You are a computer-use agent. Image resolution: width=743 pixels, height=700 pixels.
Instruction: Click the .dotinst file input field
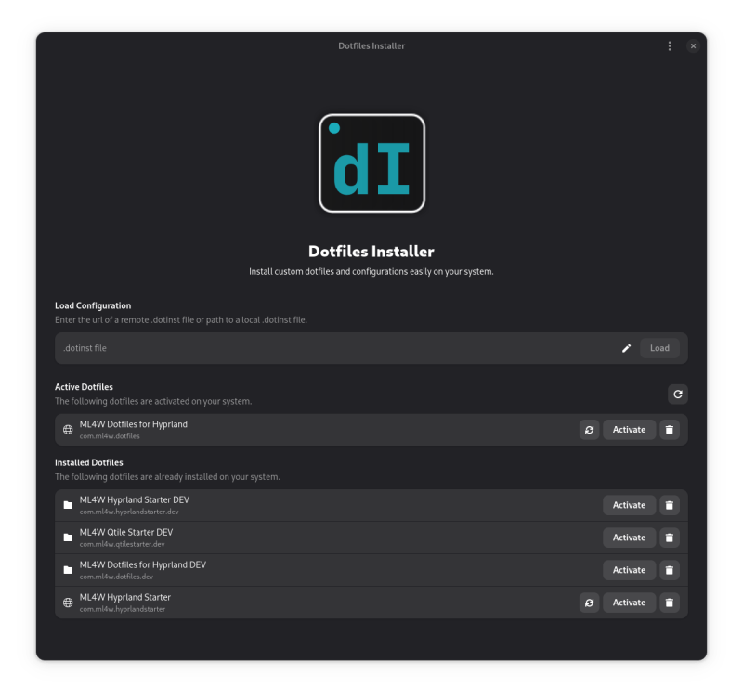click(x=279, y=348)
